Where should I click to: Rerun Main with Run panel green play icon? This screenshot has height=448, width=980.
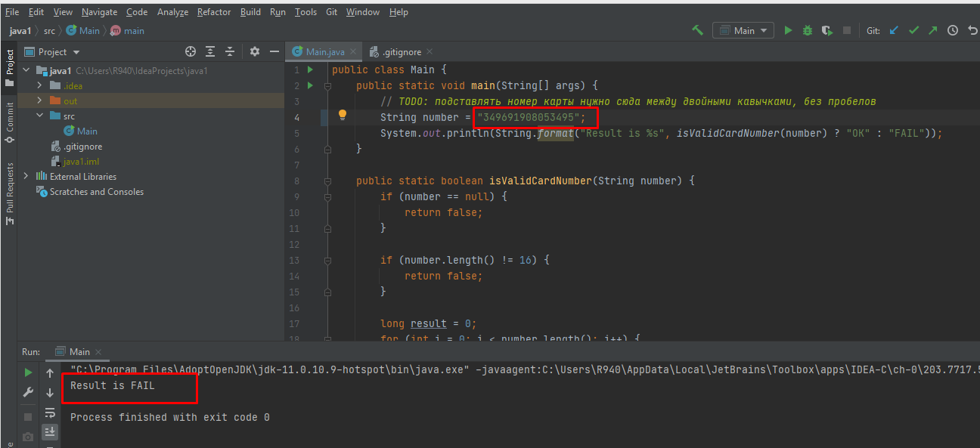point(28,372)
